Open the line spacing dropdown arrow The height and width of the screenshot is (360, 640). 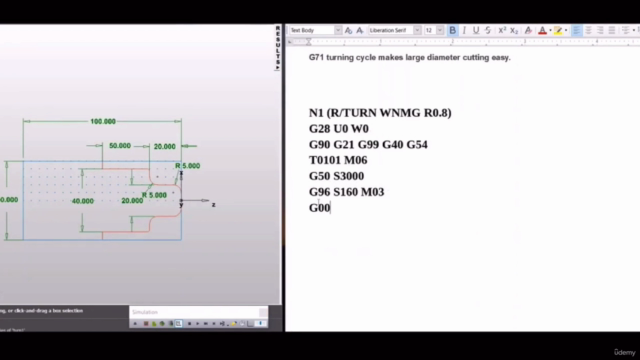coord(634,30)
